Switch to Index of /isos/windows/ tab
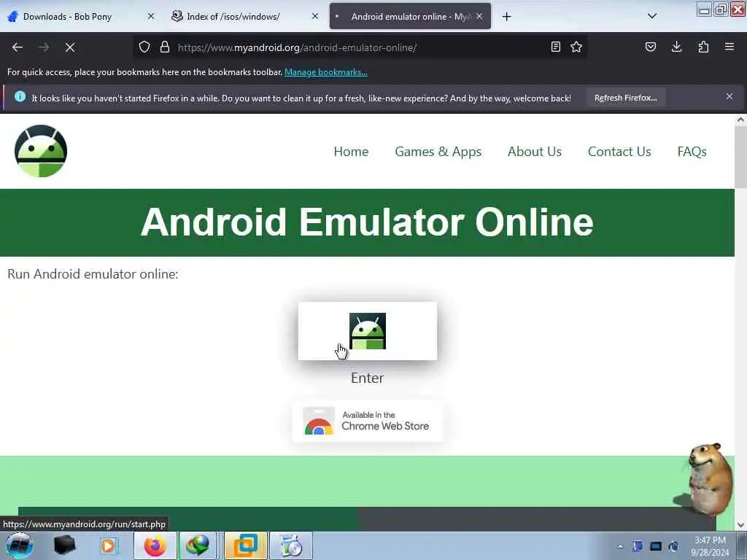The image size is (747, 560). 233,17
